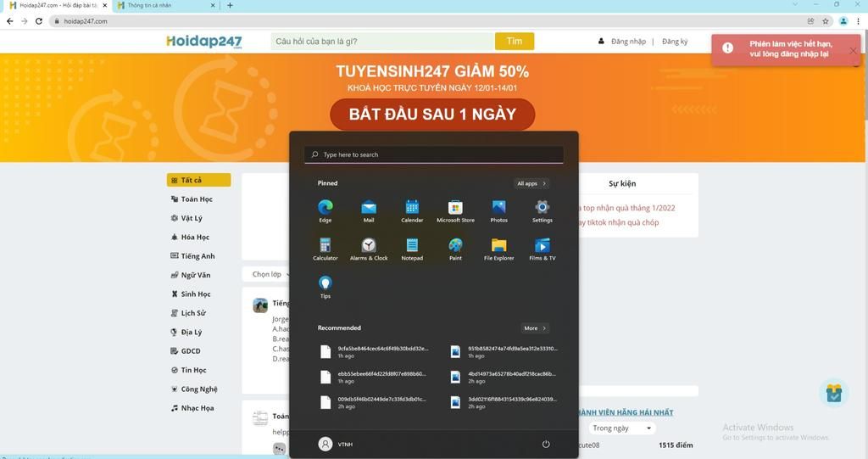Launch the Paint app

(x=455, y=249)
